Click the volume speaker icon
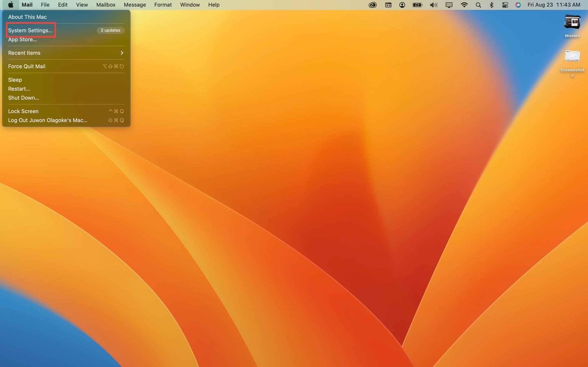Image resolution: width=588 pixels, height=367 pixels. pos(433,5)
